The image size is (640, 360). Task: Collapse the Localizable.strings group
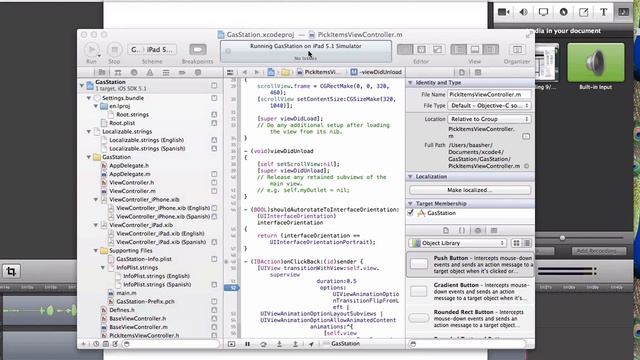[89, 131]
